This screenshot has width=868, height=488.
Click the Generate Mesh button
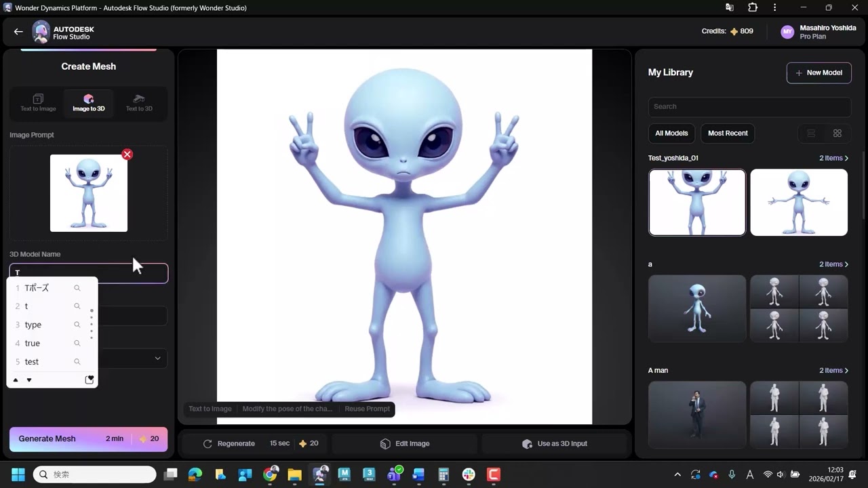[89, 439]
